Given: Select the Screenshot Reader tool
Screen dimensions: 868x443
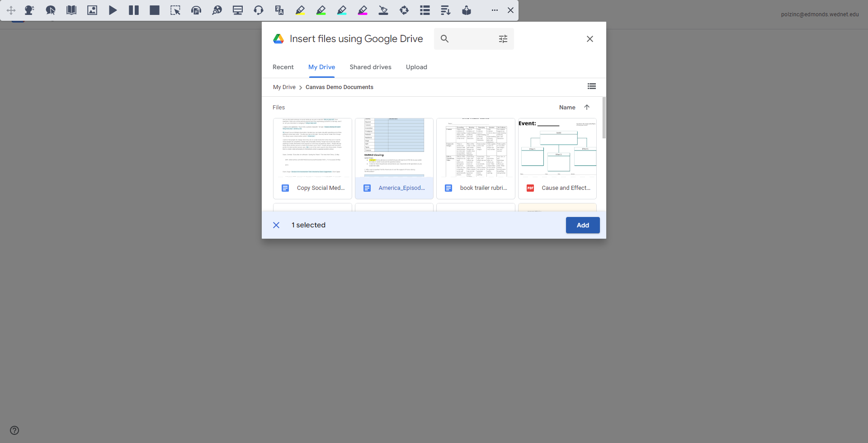Looking at the screenshot, I should tap(175, 10).
